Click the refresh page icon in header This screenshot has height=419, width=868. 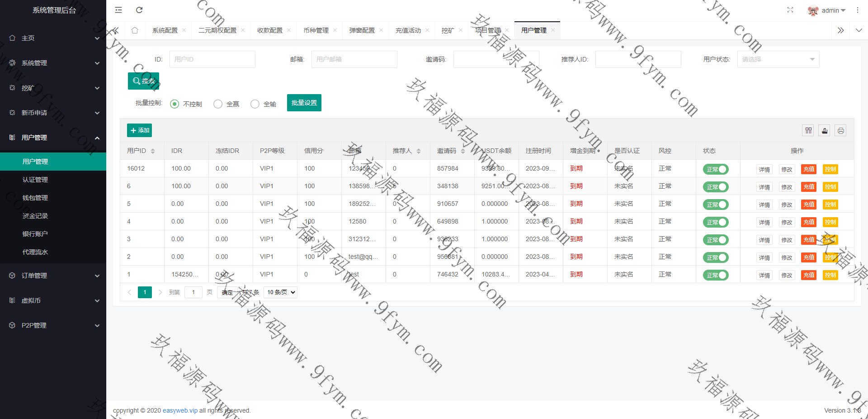point(139,10)
